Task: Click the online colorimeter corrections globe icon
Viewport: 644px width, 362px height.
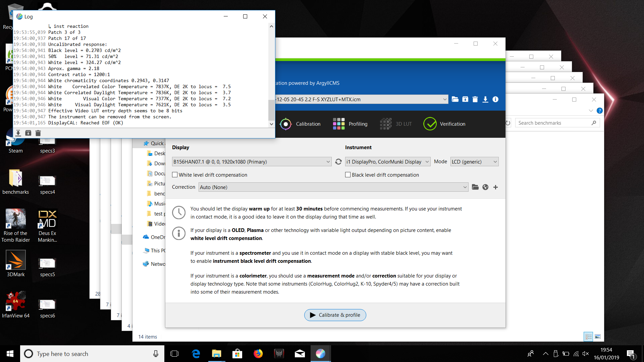Action: coord(485,187)
